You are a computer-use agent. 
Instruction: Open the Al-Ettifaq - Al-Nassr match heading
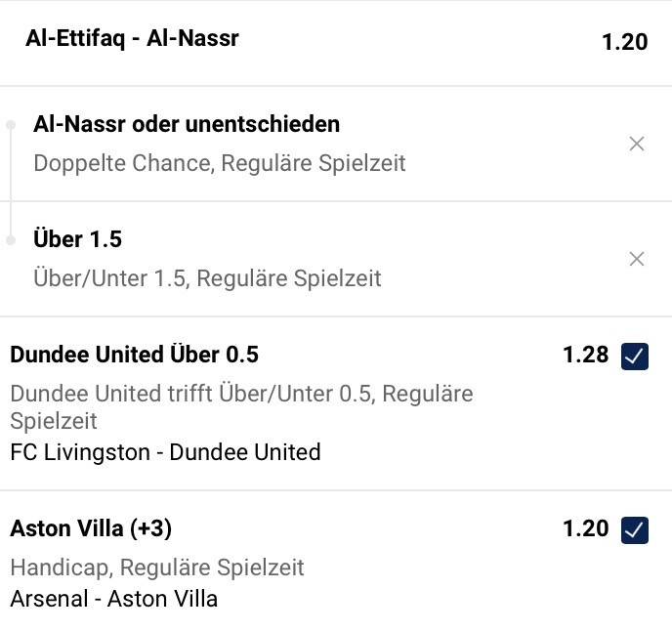[132, 39]
